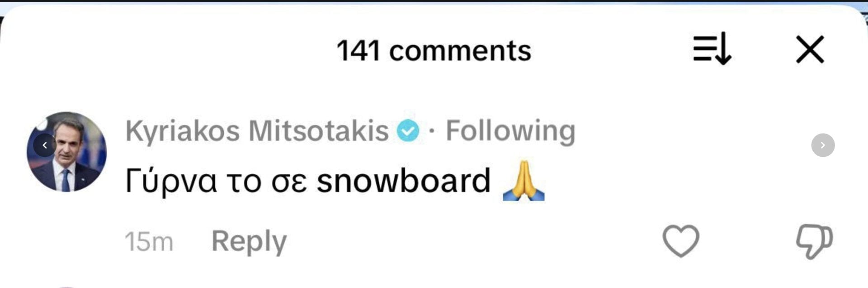Image resolution: width=868 pixels, height=288 pixels.
Task: Click the dot separator before Following
Action: [x=432, y=131]
